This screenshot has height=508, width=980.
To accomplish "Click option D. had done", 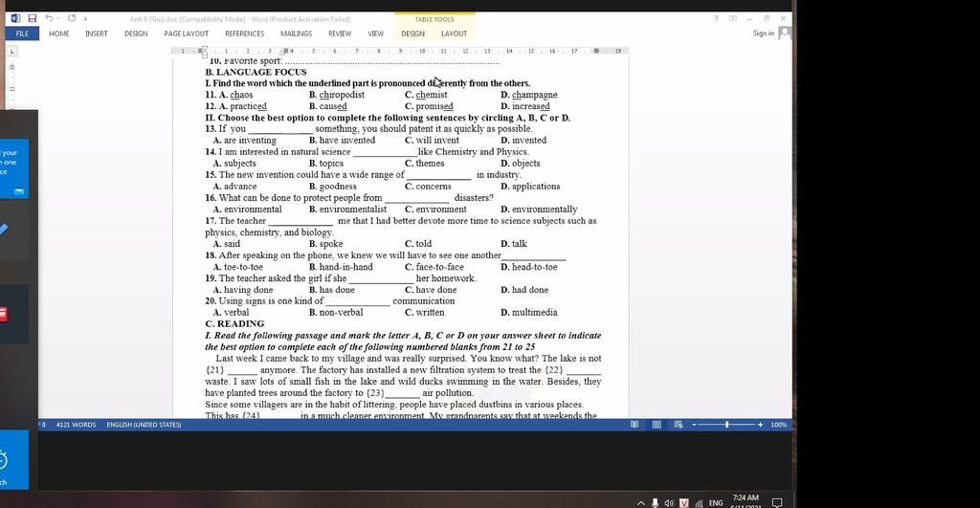I will point(524,290).
